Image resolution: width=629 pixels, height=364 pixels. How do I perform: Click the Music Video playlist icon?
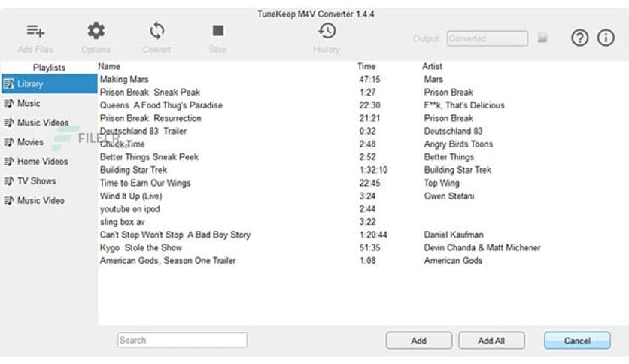pos(9,201)
